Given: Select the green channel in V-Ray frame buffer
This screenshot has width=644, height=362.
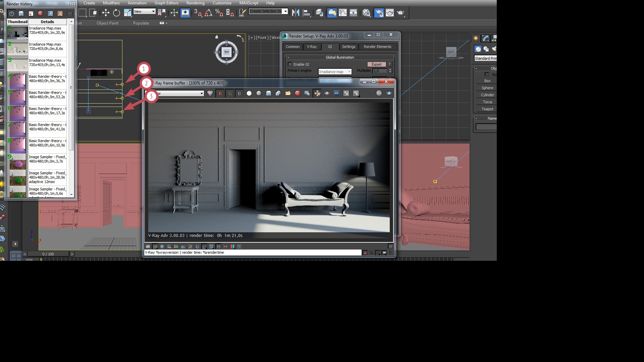Looking at the screenshot, I should pos(230,94).
